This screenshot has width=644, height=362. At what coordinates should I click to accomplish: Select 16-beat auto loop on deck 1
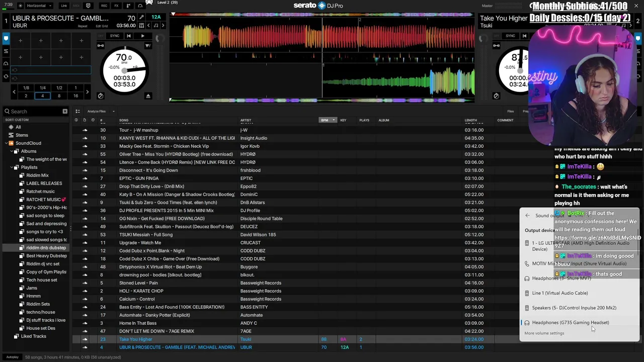coord(75,96)
